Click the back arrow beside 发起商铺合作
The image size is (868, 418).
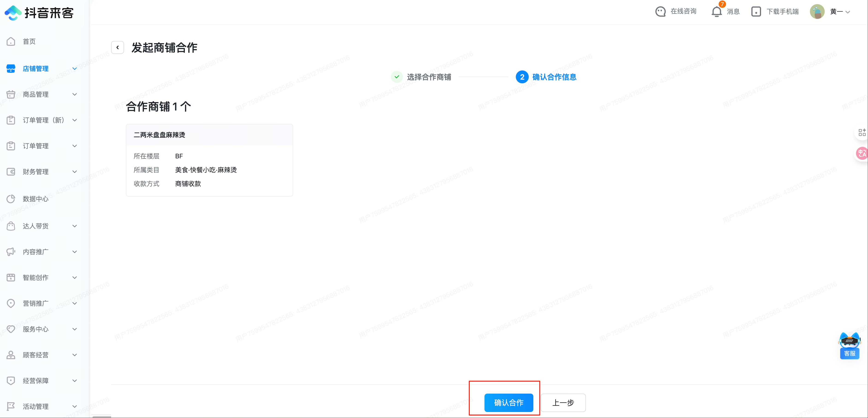[x=117, y=47]
